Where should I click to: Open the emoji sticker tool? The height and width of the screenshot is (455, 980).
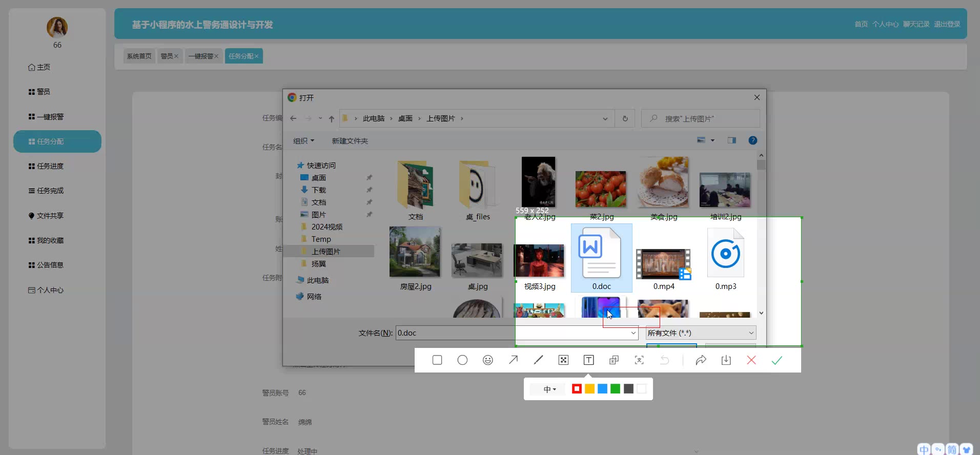pos(487,360)
